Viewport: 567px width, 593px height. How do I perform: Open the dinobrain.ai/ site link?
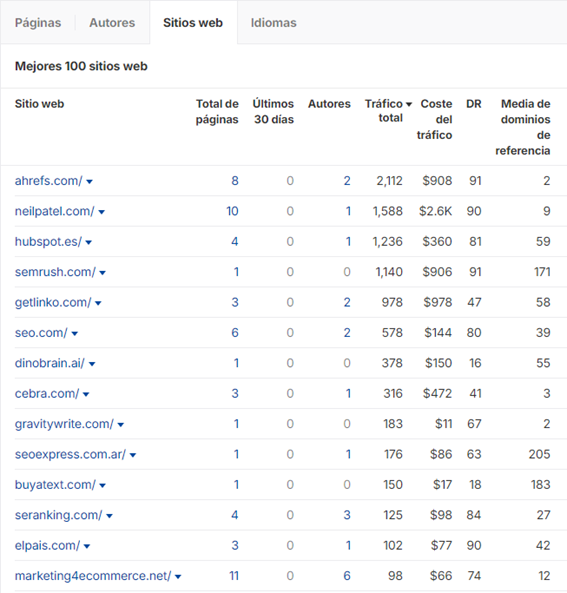[50, 363]
